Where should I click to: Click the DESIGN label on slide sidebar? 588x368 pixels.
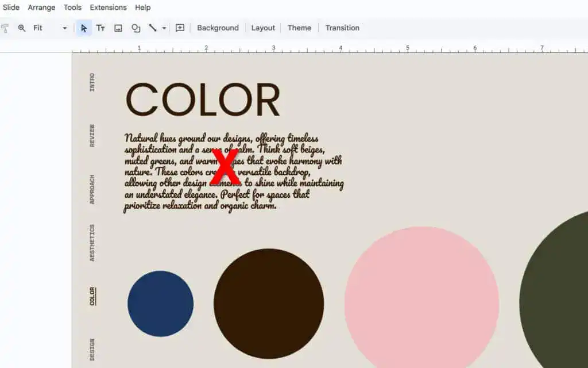click(x=92, y=350)
